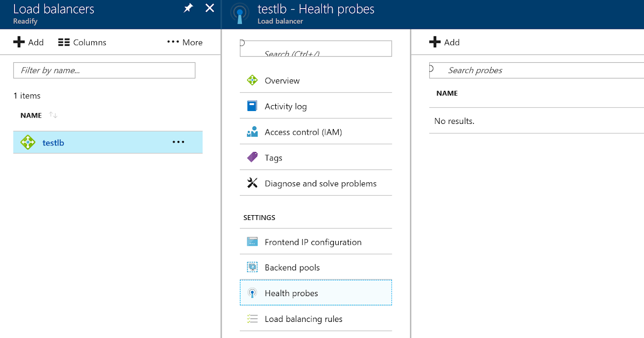Open Frontend IP configuration settings
644x338 pixels.
click(x=316, y=242)
